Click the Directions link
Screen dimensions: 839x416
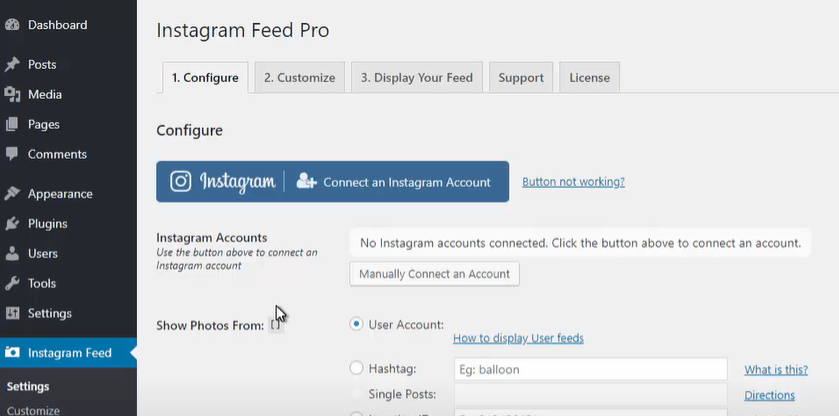coord(769,395)
